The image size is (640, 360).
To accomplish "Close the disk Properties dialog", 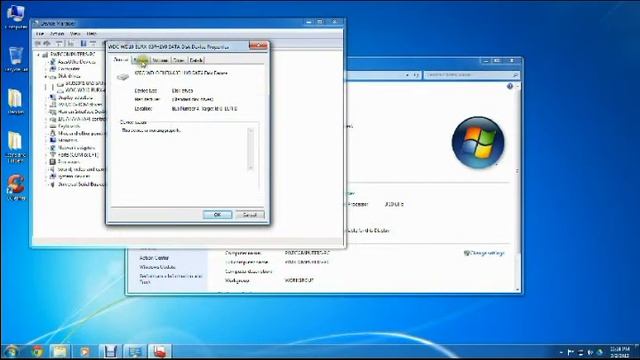I will [x=258, y=45].
